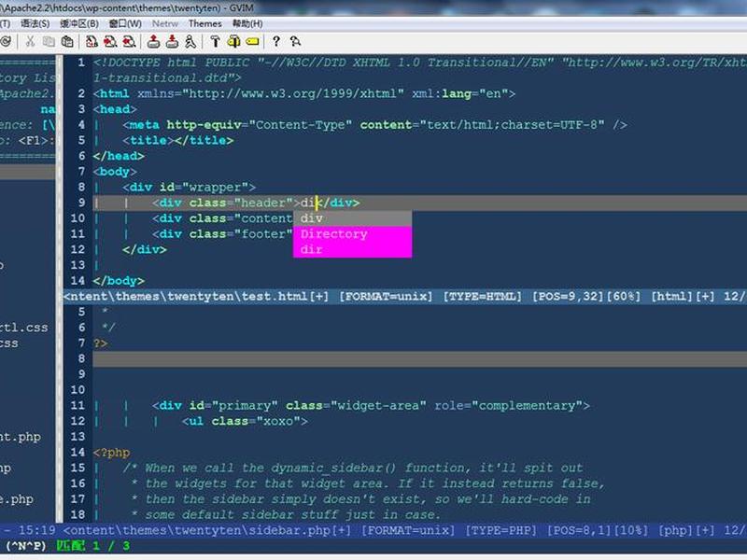Click the <?php opening tag in sidebar.php
Image resolution: width=747 pixels, height=560 pixels.
point(111,453)
